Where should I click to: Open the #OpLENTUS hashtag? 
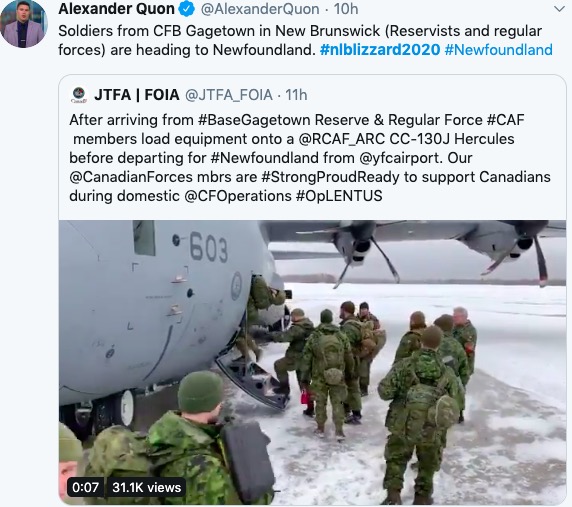click(339, 196)
